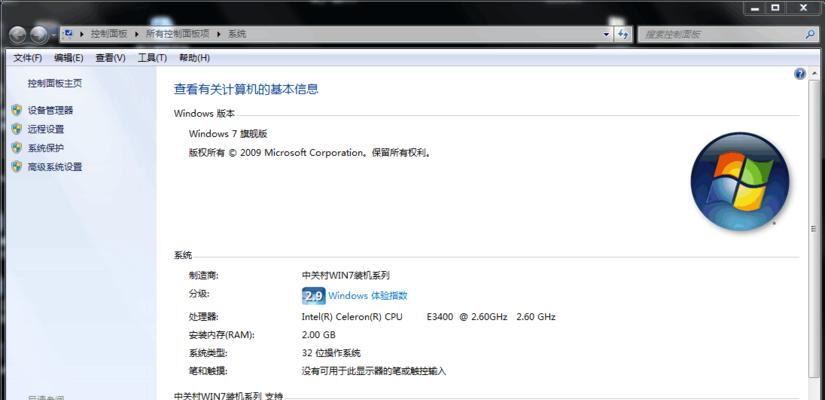The height and width of the screenshot is (400, 825).
Task: Go to 控制面板主页
Action: pyautogui.click(x=55, y=83)
